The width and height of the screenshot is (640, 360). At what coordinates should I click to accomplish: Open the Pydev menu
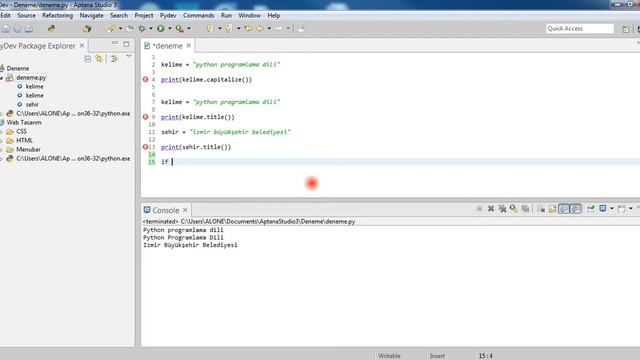[168, 16]
